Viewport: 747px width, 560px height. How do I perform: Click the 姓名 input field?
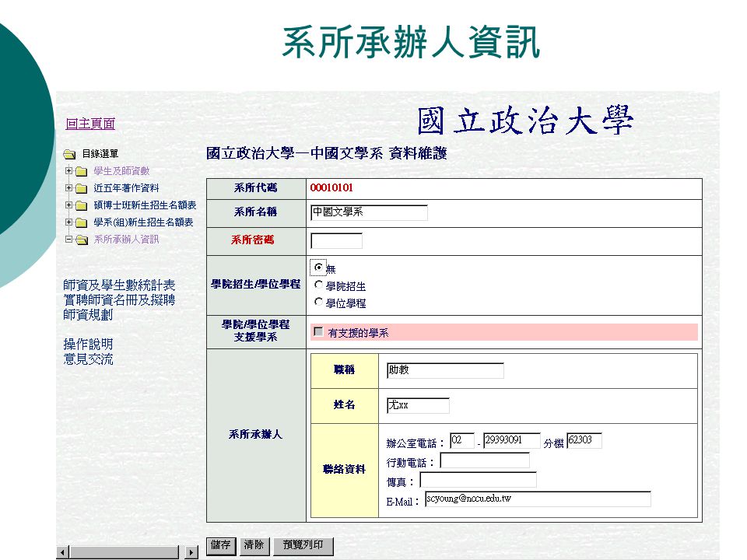(x=418, y=406)
